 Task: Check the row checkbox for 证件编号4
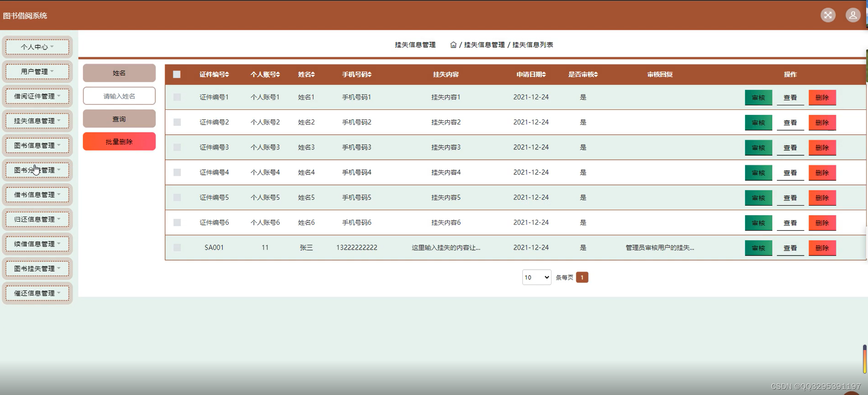pyautogui.click(x=177, y=173)
